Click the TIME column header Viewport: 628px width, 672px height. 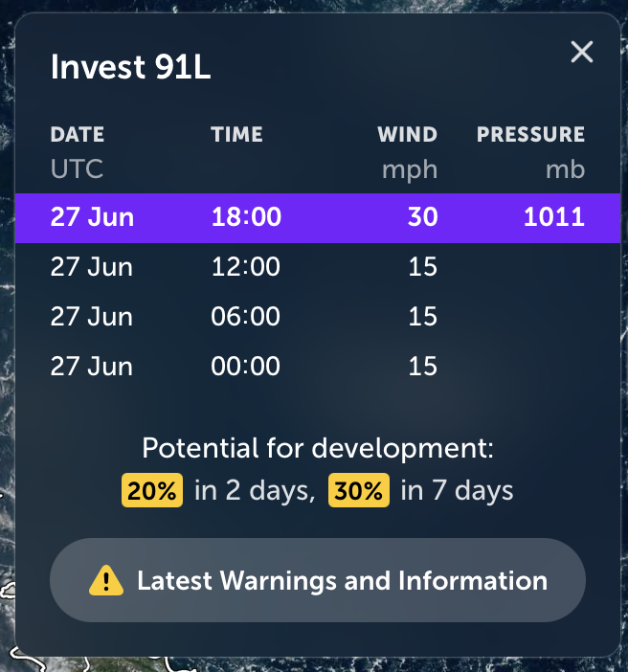pyautogui.click(x=236, y=135)
